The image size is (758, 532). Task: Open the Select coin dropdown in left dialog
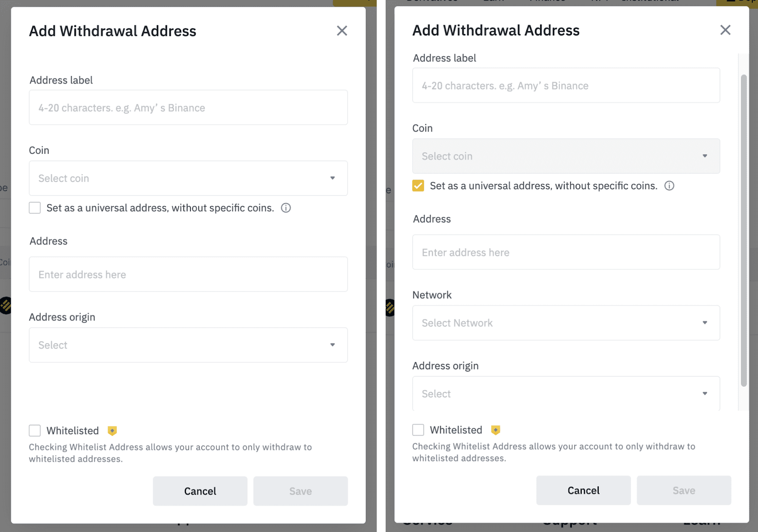[x=188, y=178]
